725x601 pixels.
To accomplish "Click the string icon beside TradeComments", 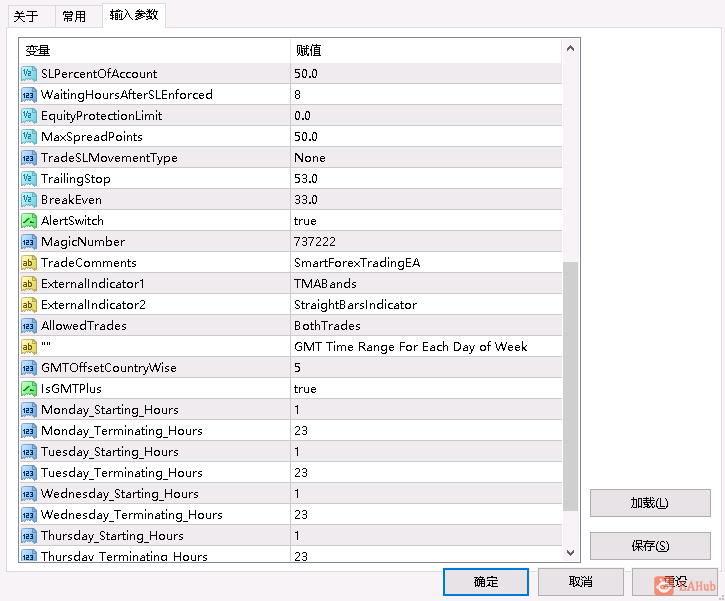I will pos(29,263).
